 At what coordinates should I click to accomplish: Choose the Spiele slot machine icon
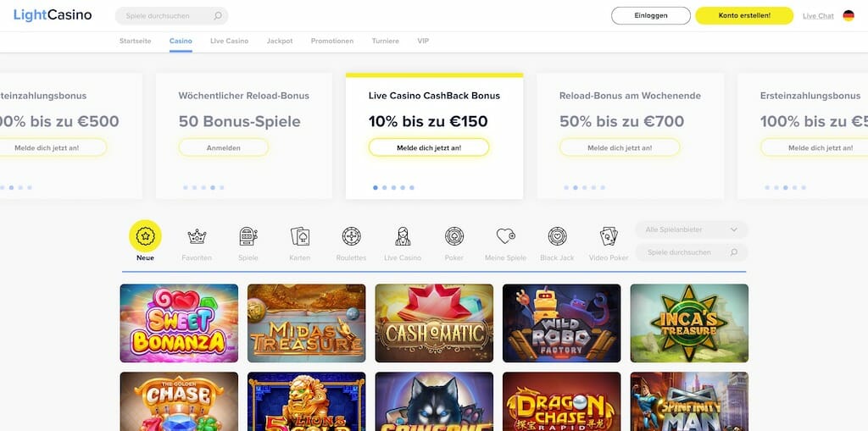(248, 236)
